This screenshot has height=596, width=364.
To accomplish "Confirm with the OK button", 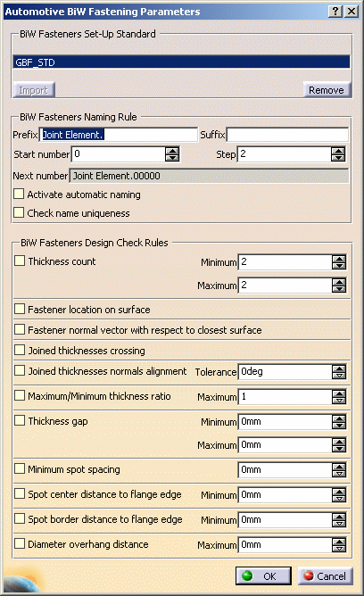I will pyautogui.click(x=263, y=575).
